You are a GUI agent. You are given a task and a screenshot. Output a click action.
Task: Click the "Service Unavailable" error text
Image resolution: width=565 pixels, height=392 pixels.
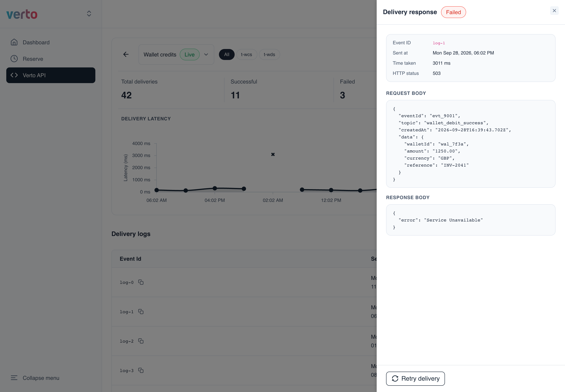453,220
